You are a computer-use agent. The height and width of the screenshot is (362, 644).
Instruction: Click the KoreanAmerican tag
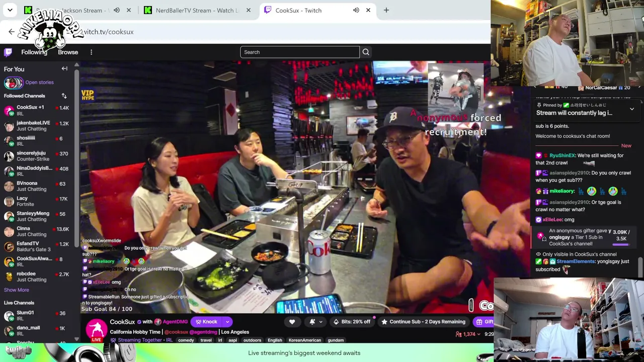click(x=305, y=340)
